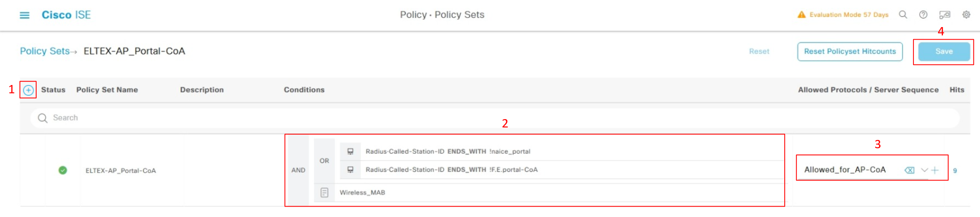Open the help question mark icon
This screenshot has height=217, width=980.
(x=923, y=15)
